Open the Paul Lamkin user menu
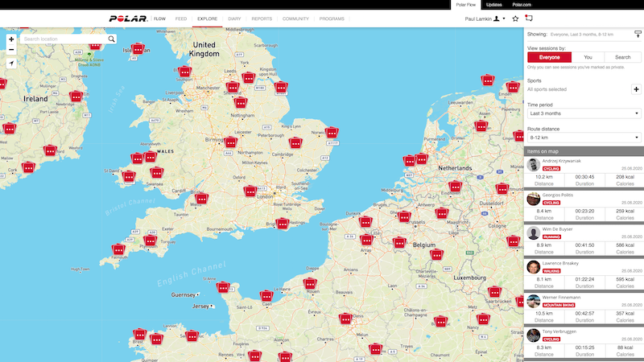The height and width of the screenshot is (362, 644). click(x=485, y=19)
